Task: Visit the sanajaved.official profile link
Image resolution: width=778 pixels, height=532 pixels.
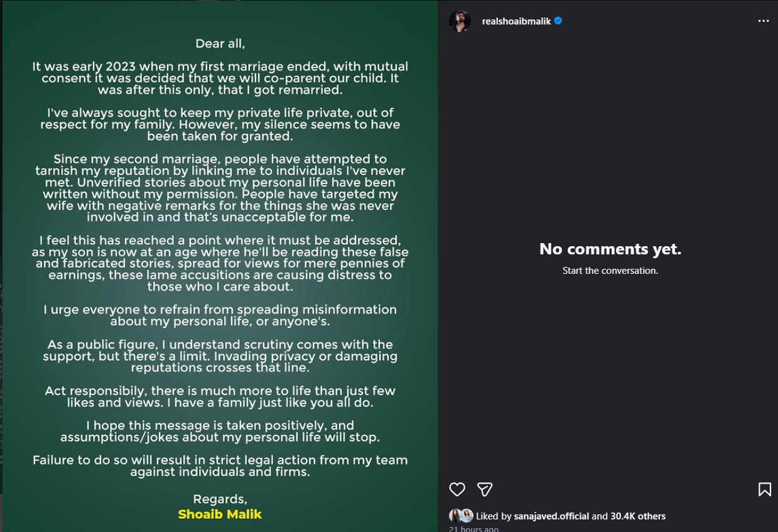Action: (x=551, y=516)
